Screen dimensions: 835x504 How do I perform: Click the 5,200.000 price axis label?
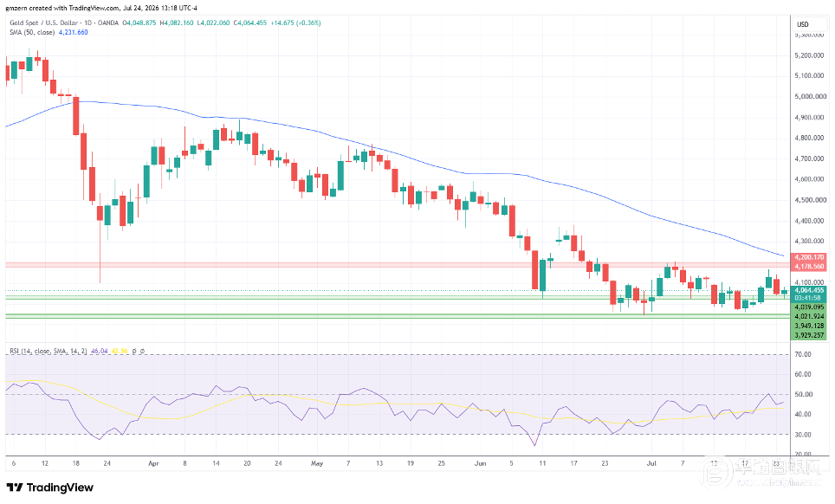(810, 55)
